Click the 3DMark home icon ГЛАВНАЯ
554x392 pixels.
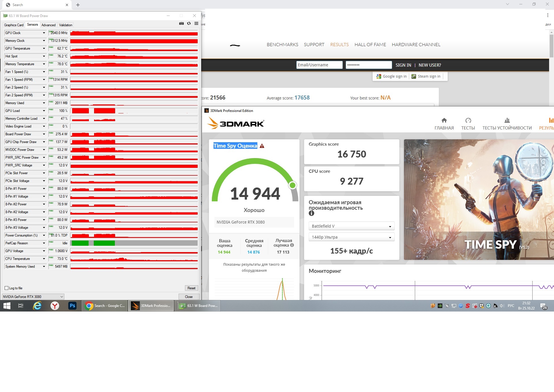(x=444, y=121)
